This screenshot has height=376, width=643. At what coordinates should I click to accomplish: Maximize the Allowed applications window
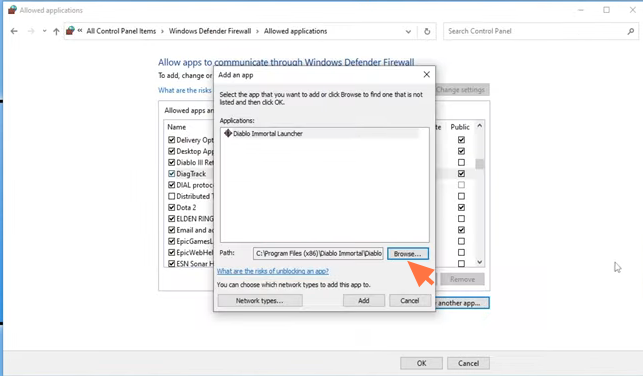tap(607, 10)
